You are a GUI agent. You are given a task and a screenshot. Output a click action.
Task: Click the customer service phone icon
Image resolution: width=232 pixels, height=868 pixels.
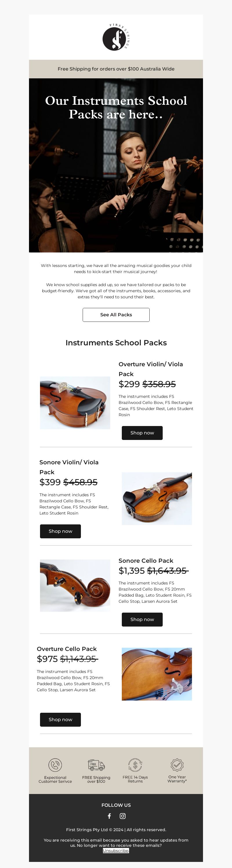point(55,765)
